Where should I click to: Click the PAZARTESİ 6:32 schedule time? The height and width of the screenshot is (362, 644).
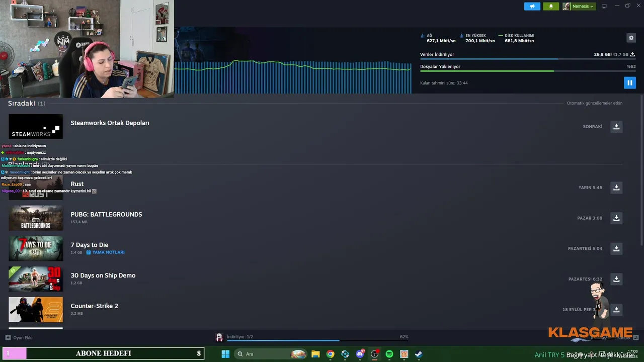(585, 279)
